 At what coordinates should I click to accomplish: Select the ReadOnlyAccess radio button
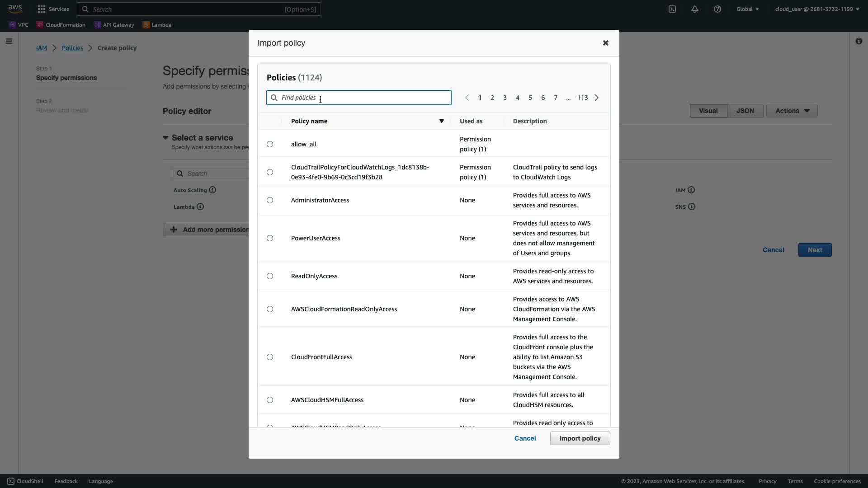[270, 276]
